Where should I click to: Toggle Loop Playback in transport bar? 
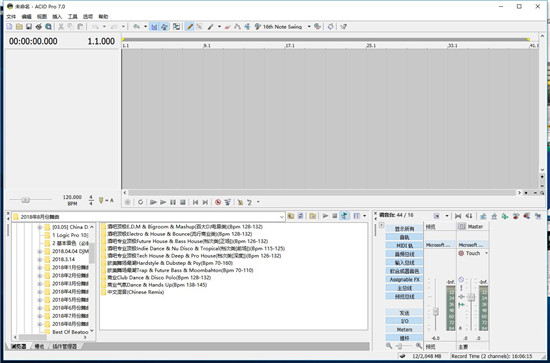click(x=140, y=202)
